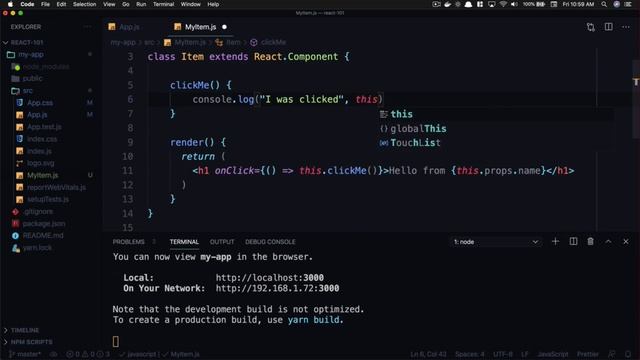Image resolution: width=640 pixels, height=360 pixels.
Task: Switch to the PROBLEMS panel tab
Action: coord(129,242)
